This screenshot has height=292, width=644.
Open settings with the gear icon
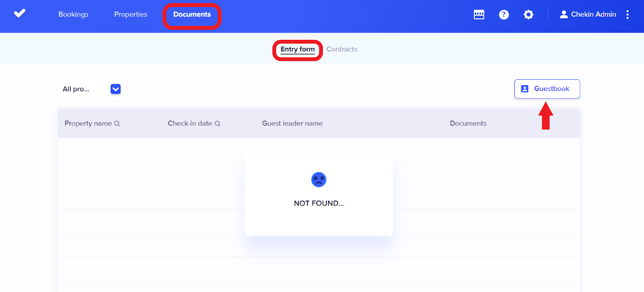point(528,14)
